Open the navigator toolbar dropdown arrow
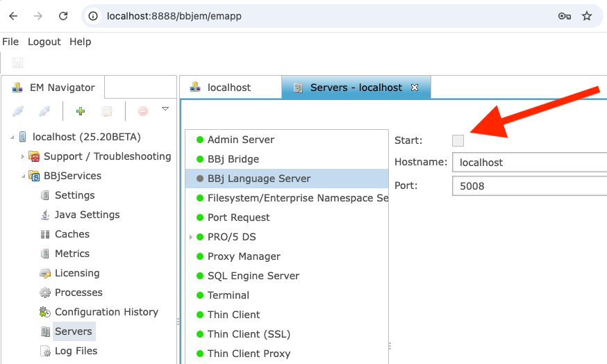This screenshot has width=607, height=364. (165, 109)
